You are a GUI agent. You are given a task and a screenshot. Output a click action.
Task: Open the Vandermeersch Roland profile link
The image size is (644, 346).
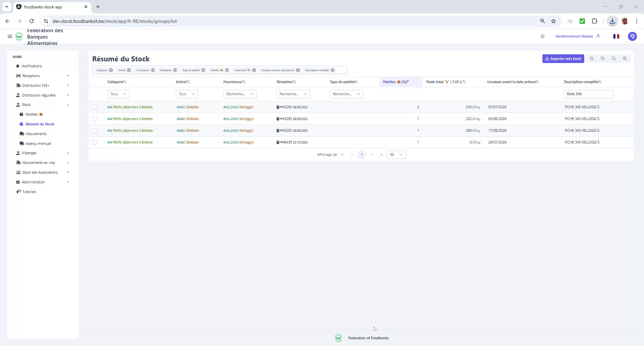click(574, 36)
